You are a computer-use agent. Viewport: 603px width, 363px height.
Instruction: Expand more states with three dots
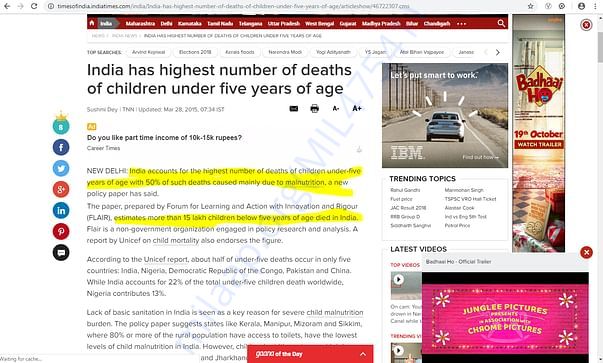[461, 24]
